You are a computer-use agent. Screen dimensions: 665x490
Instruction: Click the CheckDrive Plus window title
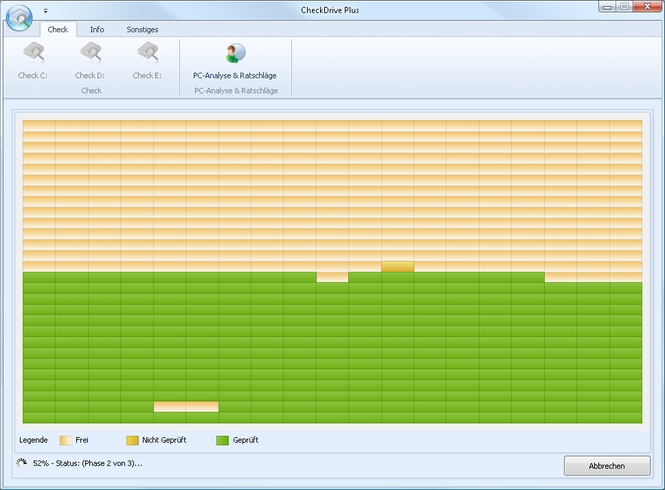pos(330,10)
